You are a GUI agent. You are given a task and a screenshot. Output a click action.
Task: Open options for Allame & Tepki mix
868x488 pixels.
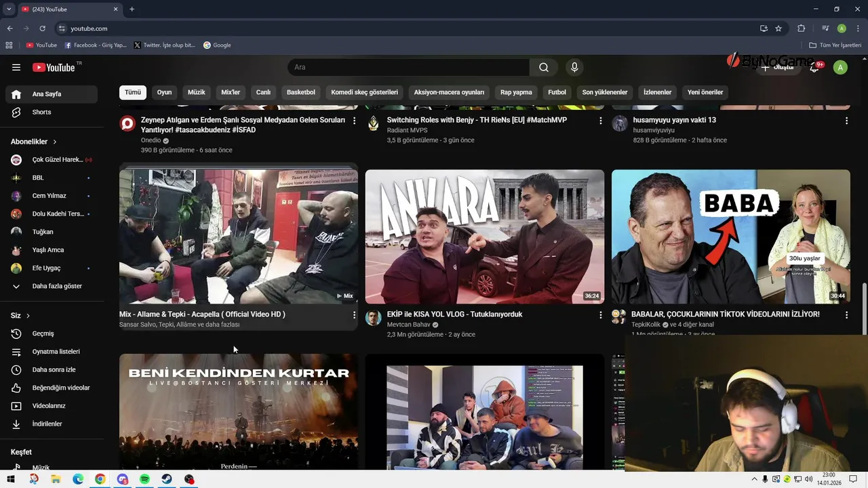pos(354,315)
